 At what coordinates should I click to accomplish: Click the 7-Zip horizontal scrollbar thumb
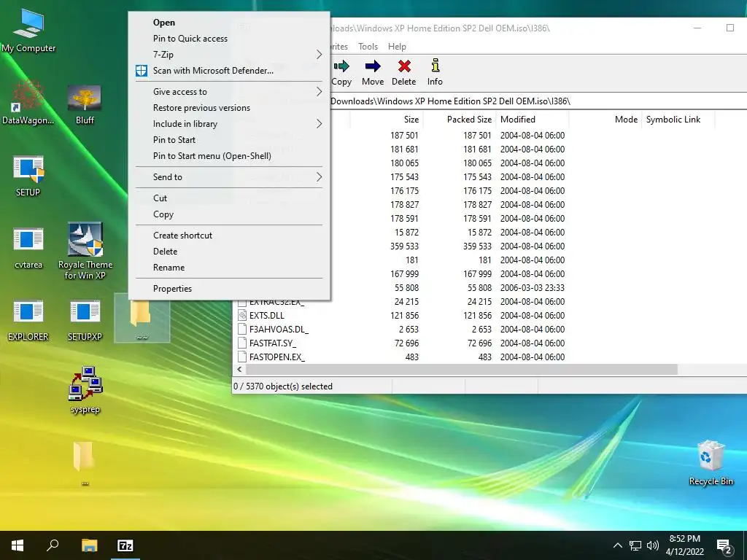tap(462, 370)
